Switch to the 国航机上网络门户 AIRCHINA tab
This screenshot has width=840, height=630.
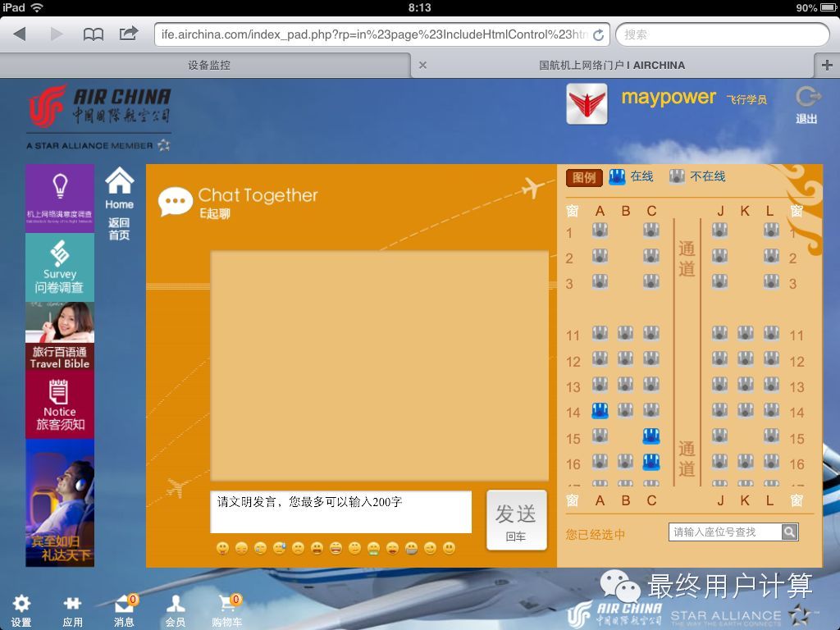click(612, 66)
